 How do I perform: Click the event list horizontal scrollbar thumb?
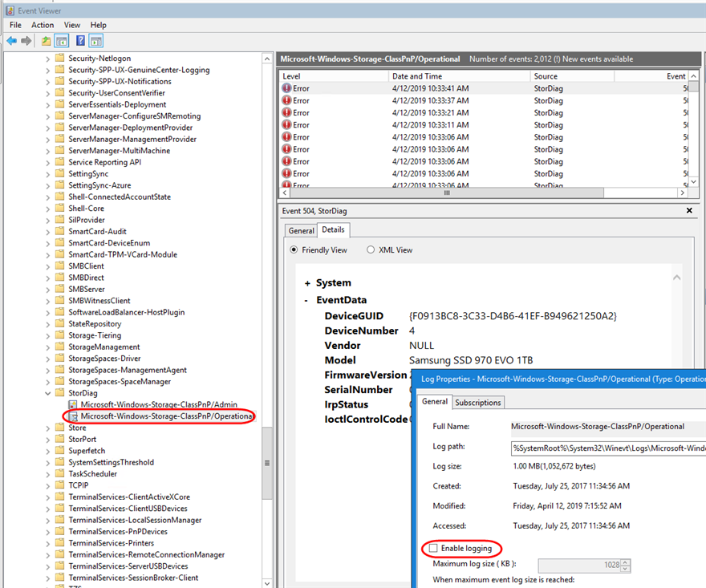(447, 193)
